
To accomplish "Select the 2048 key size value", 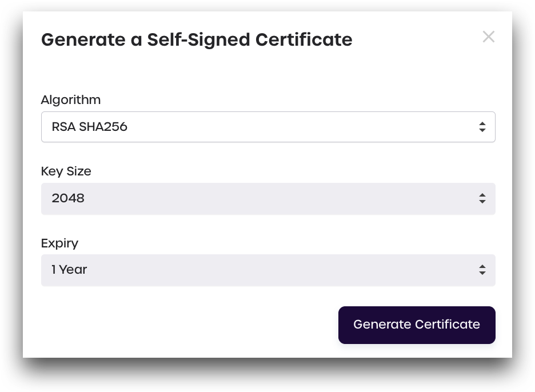I will pyautogui.click(x=68, y=198).
